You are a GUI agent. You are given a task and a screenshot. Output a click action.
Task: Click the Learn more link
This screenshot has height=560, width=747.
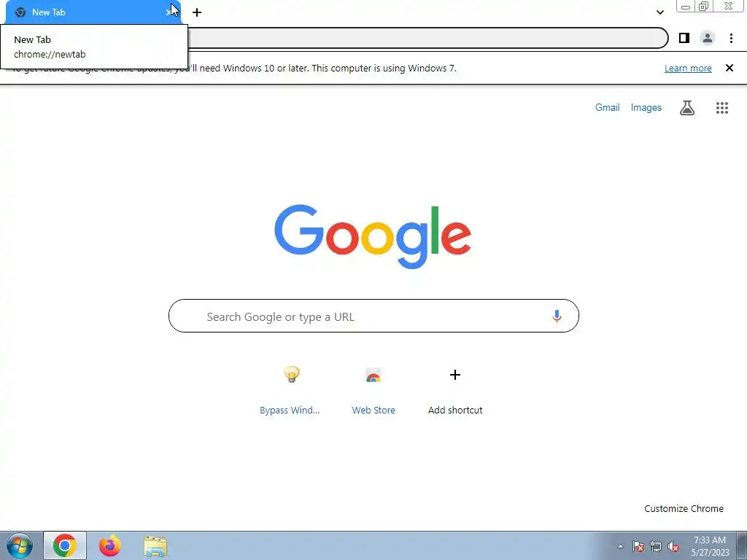pos(688,68)
